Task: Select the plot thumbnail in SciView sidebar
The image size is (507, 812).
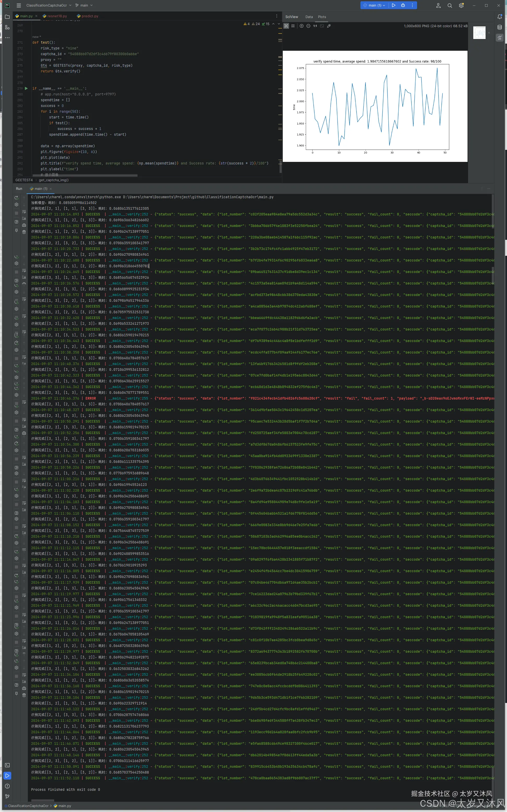Action: click(479, 33)
